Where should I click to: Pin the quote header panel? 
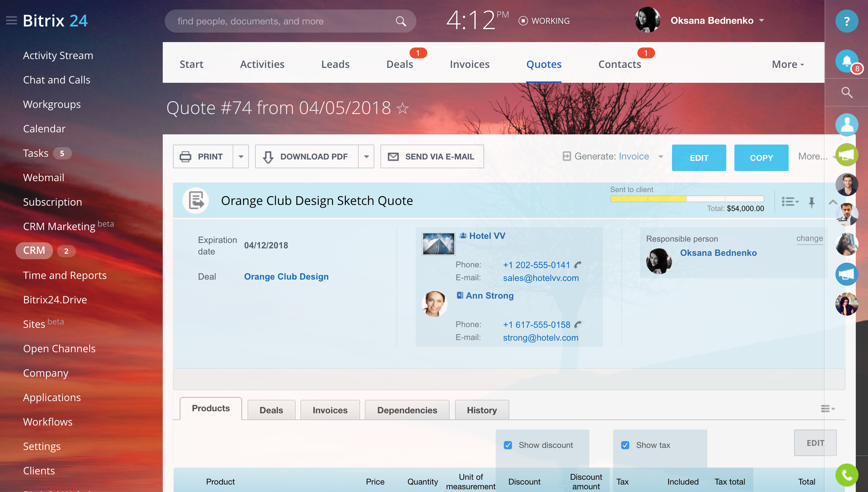(811, 202)
